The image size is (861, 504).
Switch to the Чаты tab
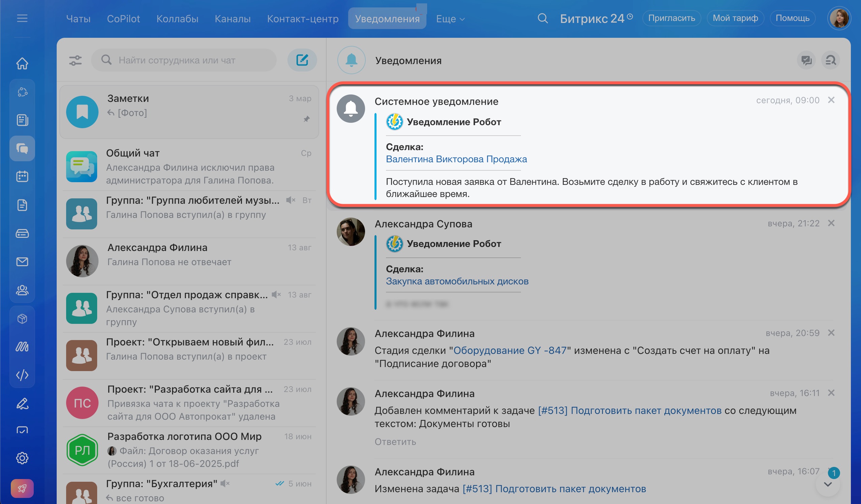pos(78,19)
